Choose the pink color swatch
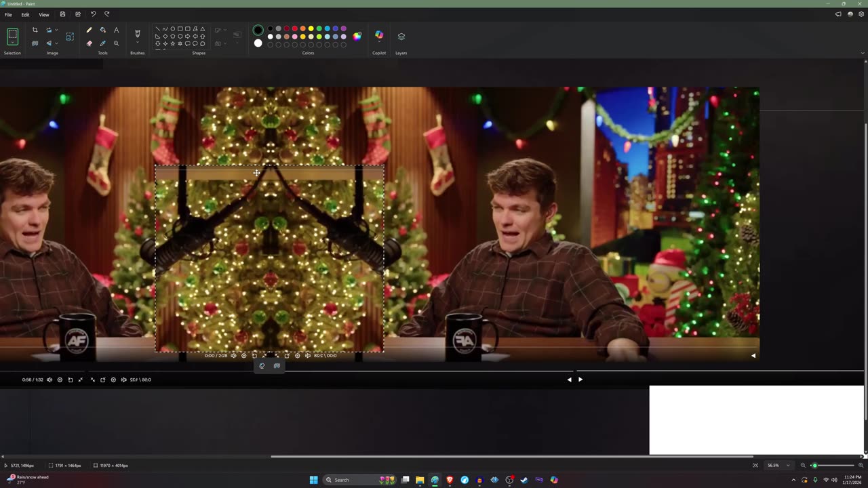 click(x=294, y=37)
